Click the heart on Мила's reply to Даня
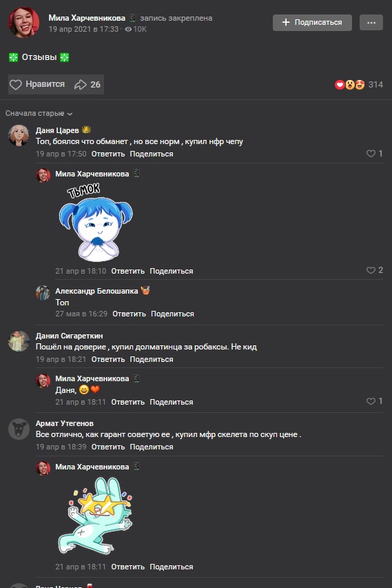392x588 pixels. (371, 401)
